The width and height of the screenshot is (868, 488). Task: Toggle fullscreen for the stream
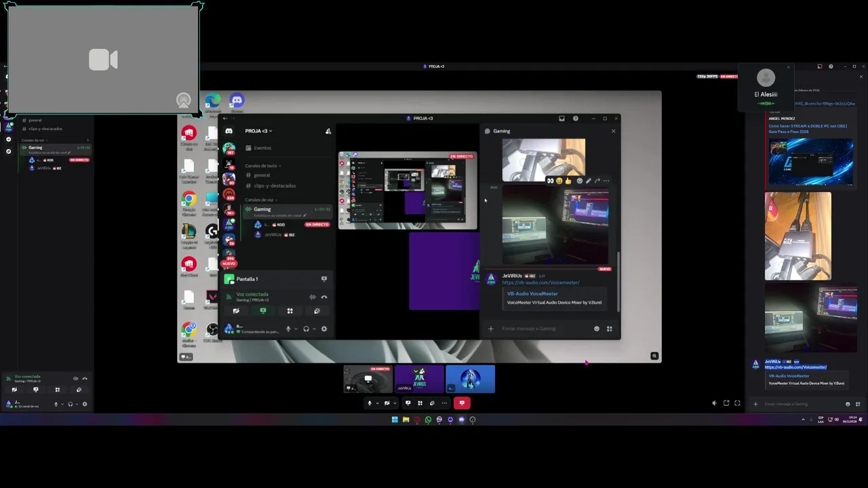737,403
